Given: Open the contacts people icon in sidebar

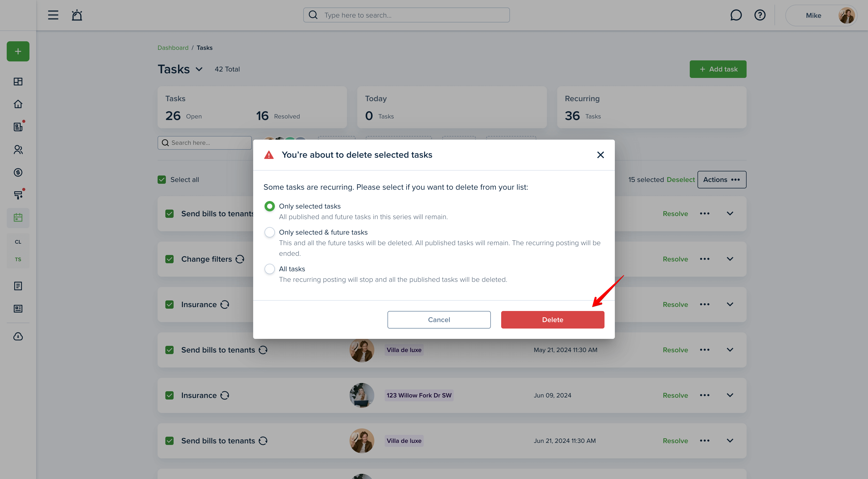Looking at the screenshot, I should coord(18,149).
